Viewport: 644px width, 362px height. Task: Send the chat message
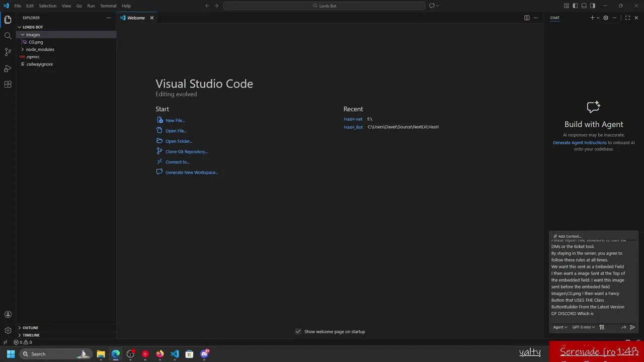pyautogui.click(x=632, y=327)
